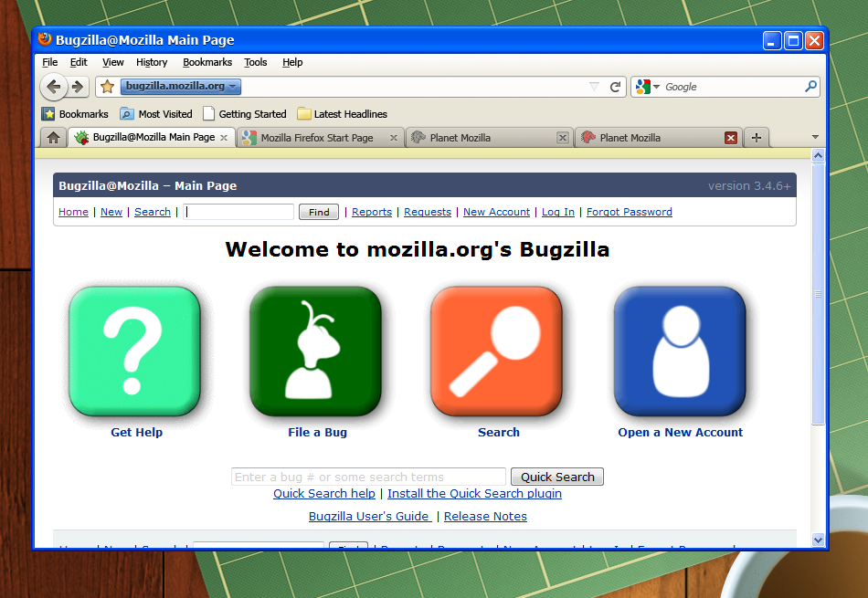Close the Bugzilla@Mozilla Main Page tab
868x598 pixels.
pyautogui.click(x=224, y=138)
